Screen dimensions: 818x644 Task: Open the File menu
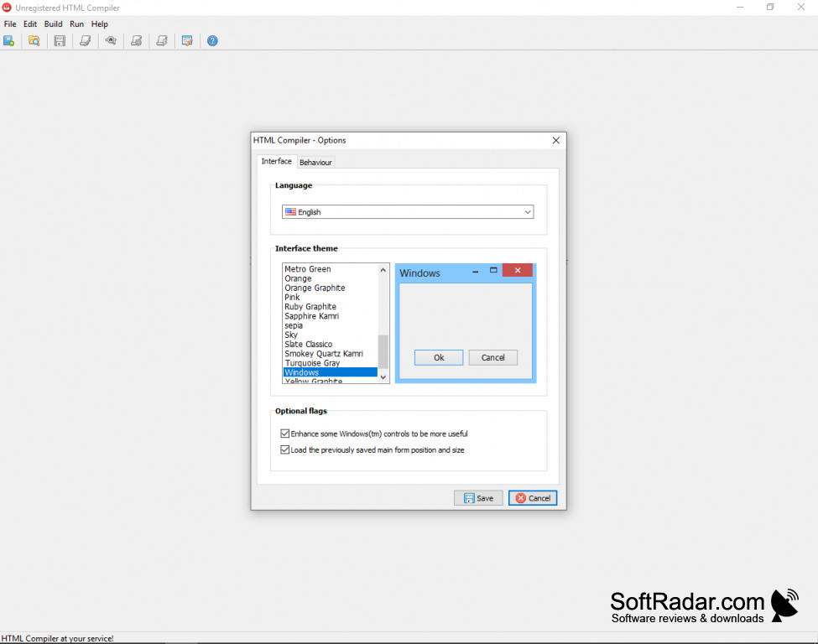[x=10, y=24]
